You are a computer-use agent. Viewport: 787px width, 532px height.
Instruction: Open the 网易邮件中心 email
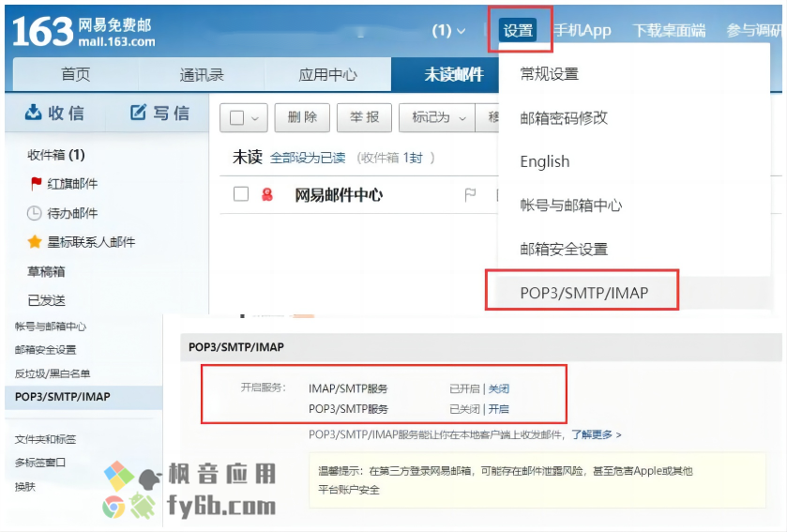(339, 195)
